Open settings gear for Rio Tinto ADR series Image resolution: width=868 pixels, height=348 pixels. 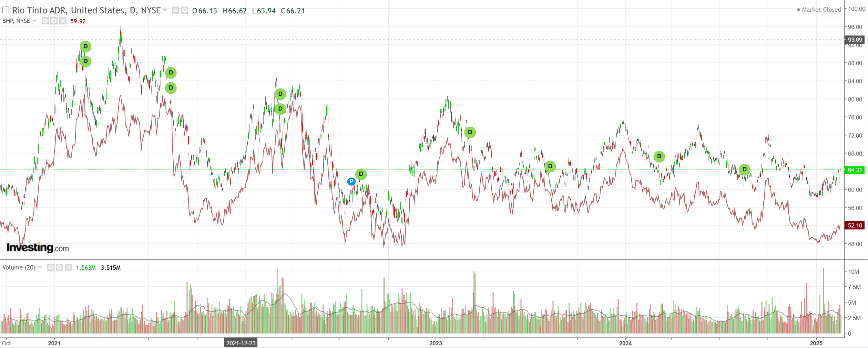click(x=185, y=10)
